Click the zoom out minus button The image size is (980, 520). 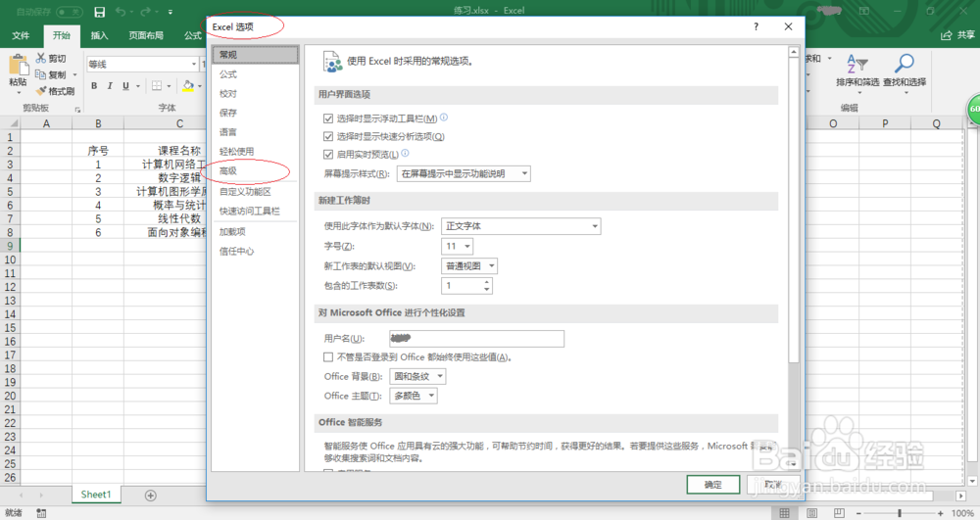858,513
